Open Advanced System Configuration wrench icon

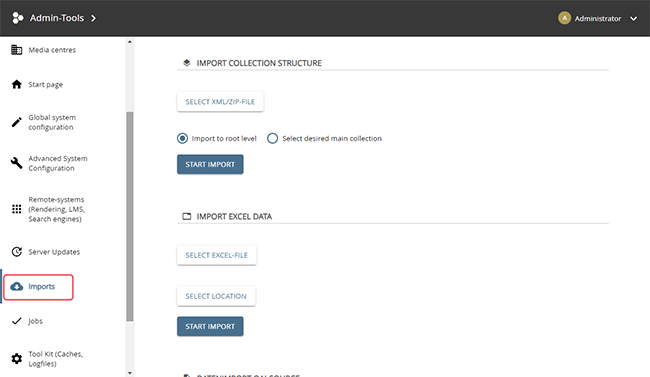[x=17, y=163]
